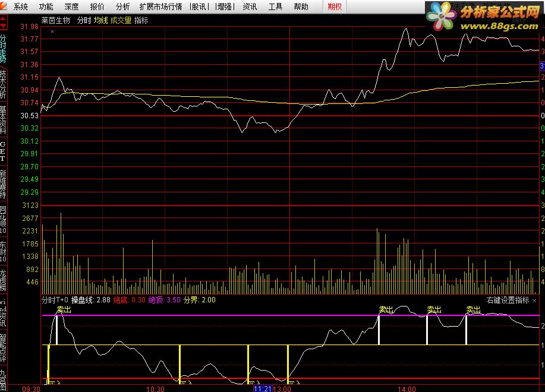Image resolution: width=545 pixels, height=392 pixels.
Task: Click the highlighted 11:21 time marker
Action: click(263, 388)
